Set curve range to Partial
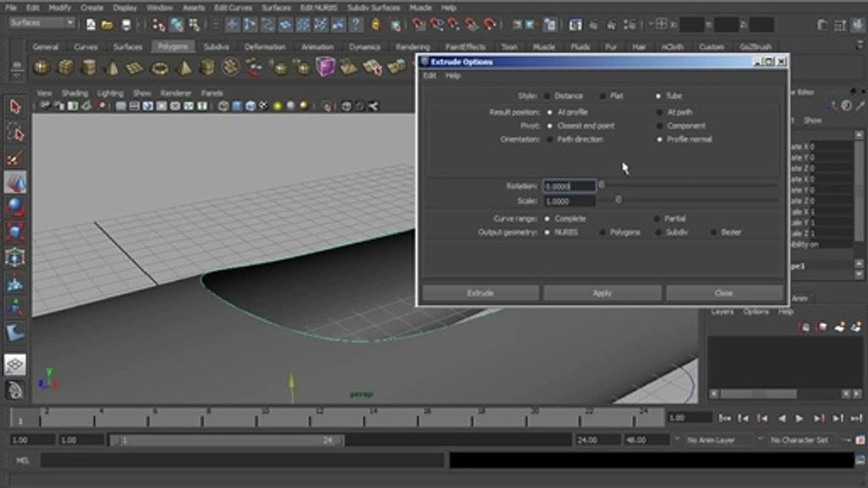Screen dimensions: 868x488 (x=657, y=219)
